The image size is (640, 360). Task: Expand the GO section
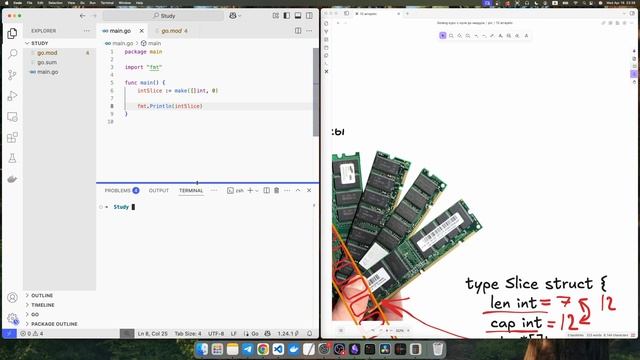click(35, 314)
